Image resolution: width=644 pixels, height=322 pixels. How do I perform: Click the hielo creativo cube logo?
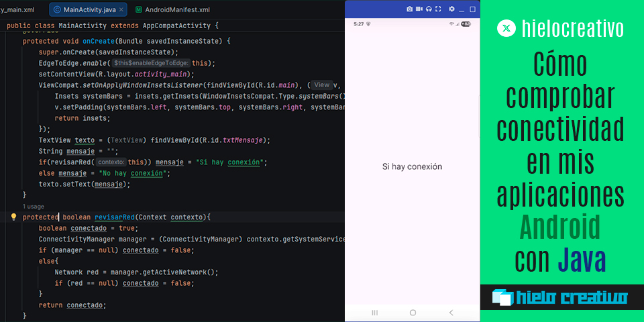pyautogui.click(x=502, y=297)
